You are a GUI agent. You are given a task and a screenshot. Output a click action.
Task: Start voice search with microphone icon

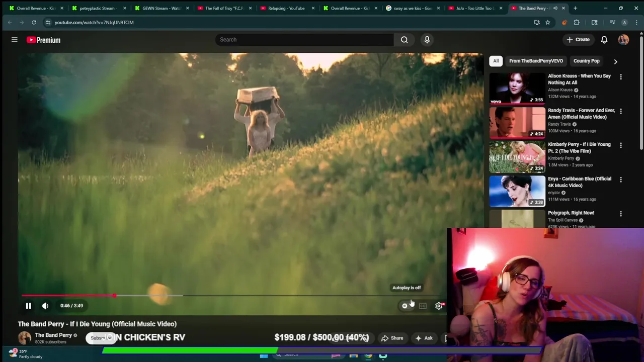[427, 40]
